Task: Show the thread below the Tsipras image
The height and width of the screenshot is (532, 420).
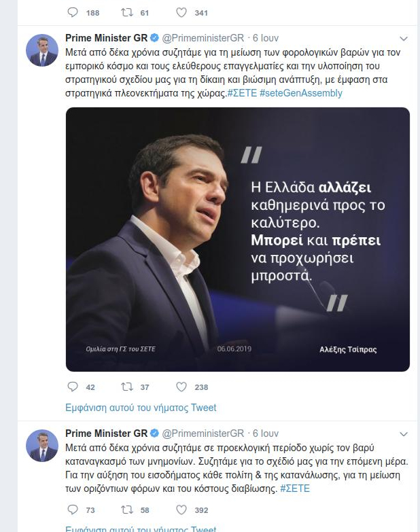Action: tap(141, 408)
